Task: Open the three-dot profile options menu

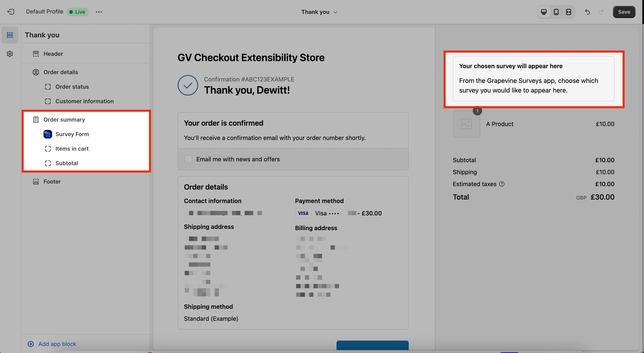Action: point(99,12)
